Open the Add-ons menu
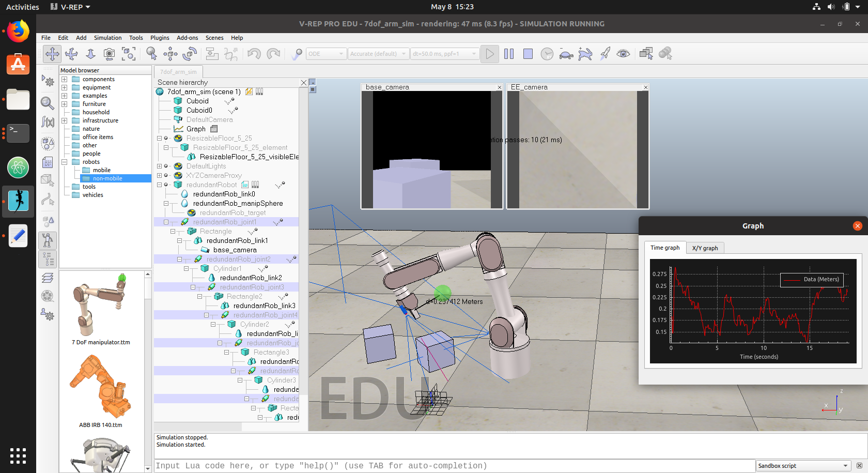 point(187,38)
